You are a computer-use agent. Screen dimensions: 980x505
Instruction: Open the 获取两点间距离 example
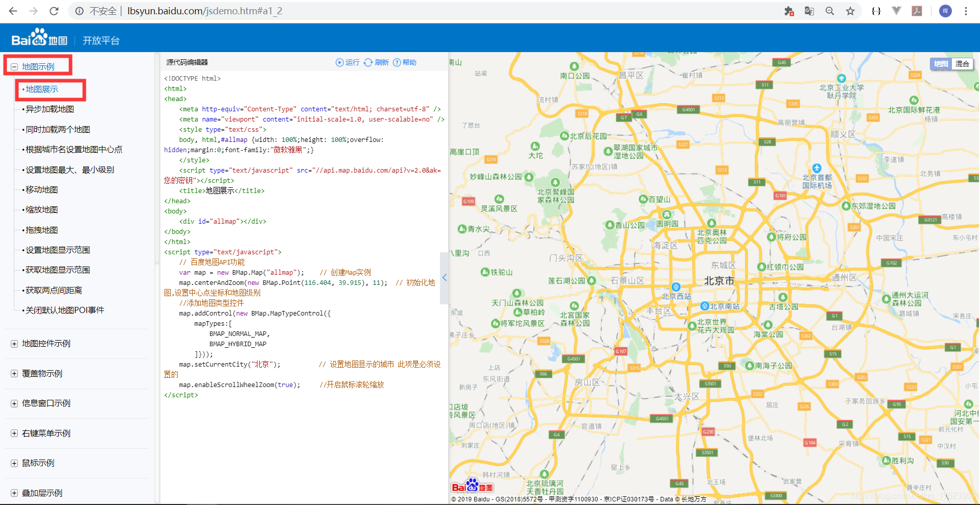point(54,290)
